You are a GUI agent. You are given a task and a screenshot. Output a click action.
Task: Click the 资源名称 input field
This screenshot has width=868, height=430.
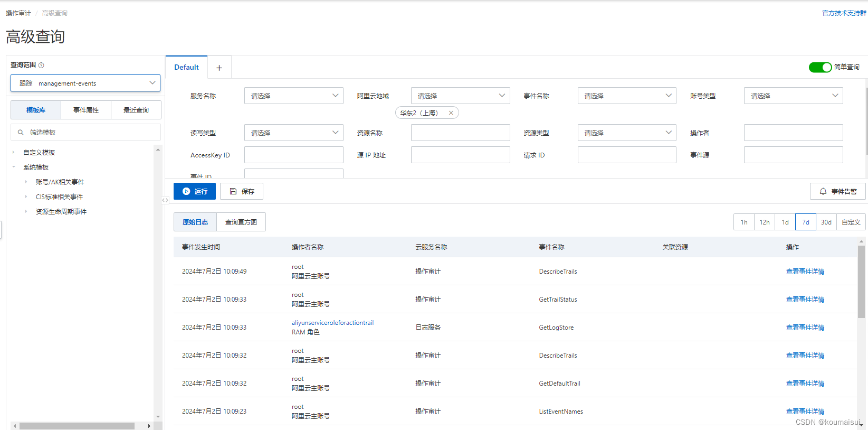click(460, 133)
